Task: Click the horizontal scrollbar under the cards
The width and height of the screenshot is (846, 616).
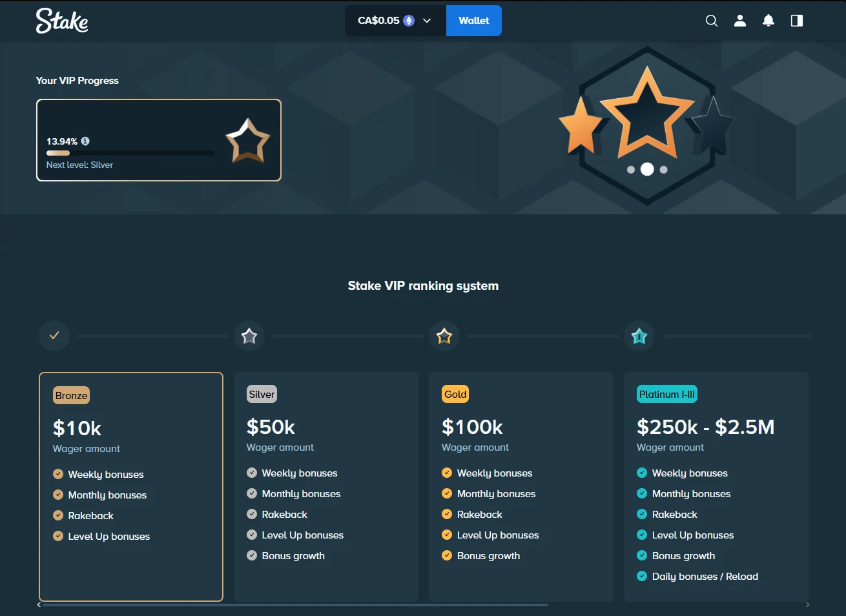Action: [295, 605]
